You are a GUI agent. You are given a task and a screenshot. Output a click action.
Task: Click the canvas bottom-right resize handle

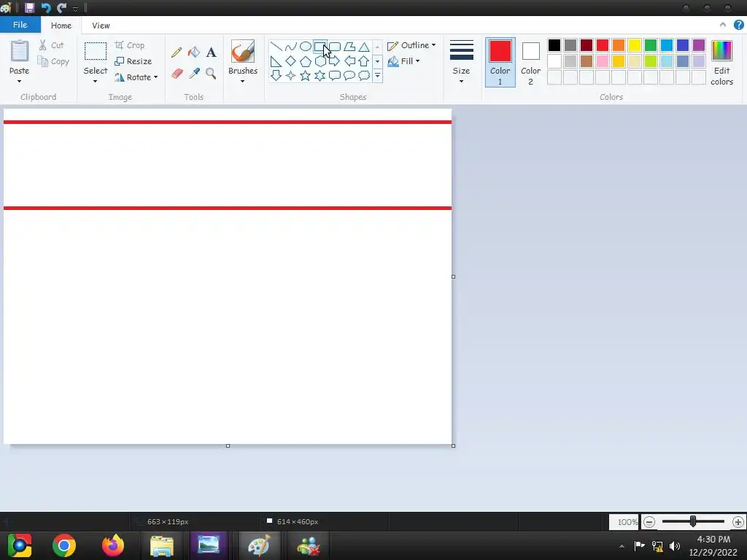click(453, 446)
